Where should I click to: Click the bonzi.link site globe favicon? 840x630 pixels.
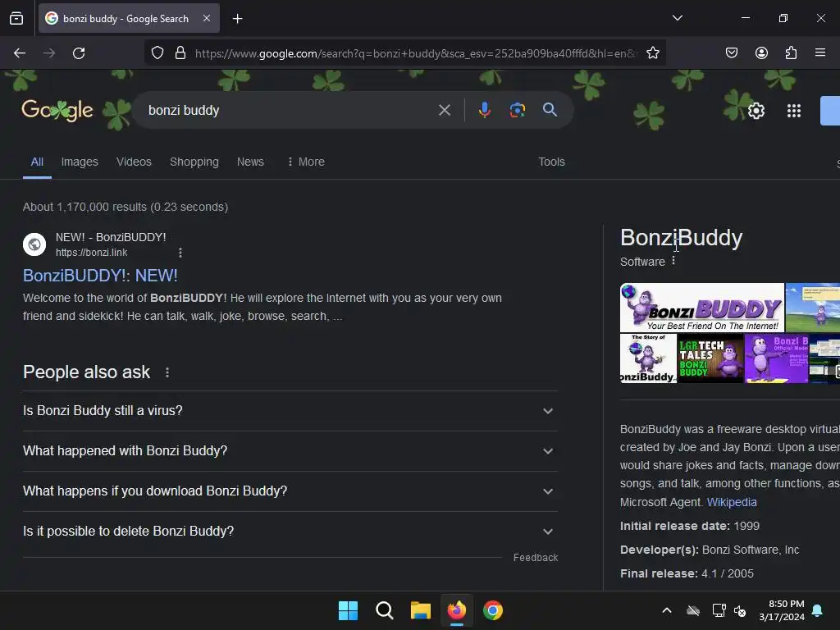click(x=34, y=244)
